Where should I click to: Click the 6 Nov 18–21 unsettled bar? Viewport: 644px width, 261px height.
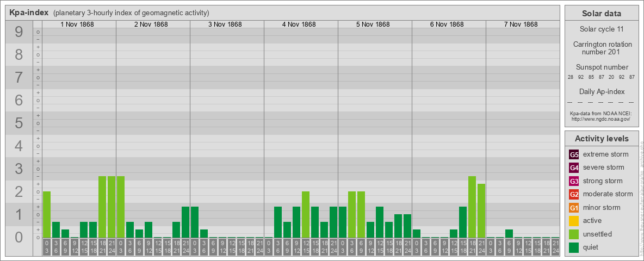pyautogui.click(x=472, y=207)
